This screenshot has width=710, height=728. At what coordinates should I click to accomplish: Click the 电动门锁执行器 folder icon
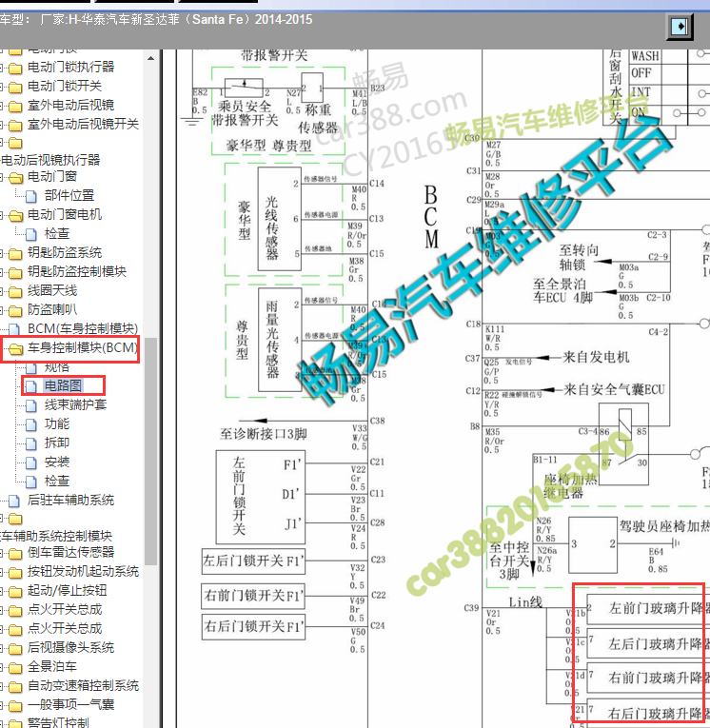click(15, 68)
